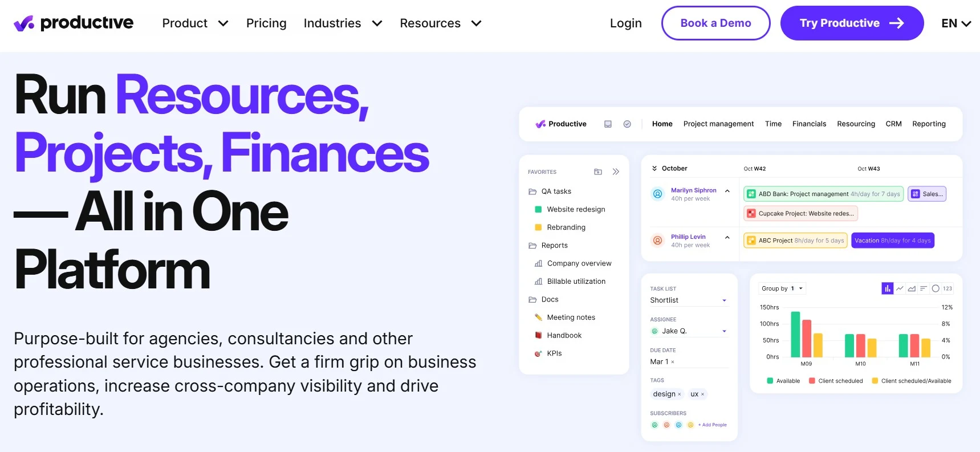Image resolution: width=980 pixels, height=452 pixels.
Task: Select Billable utilization report
Action: 576,282
